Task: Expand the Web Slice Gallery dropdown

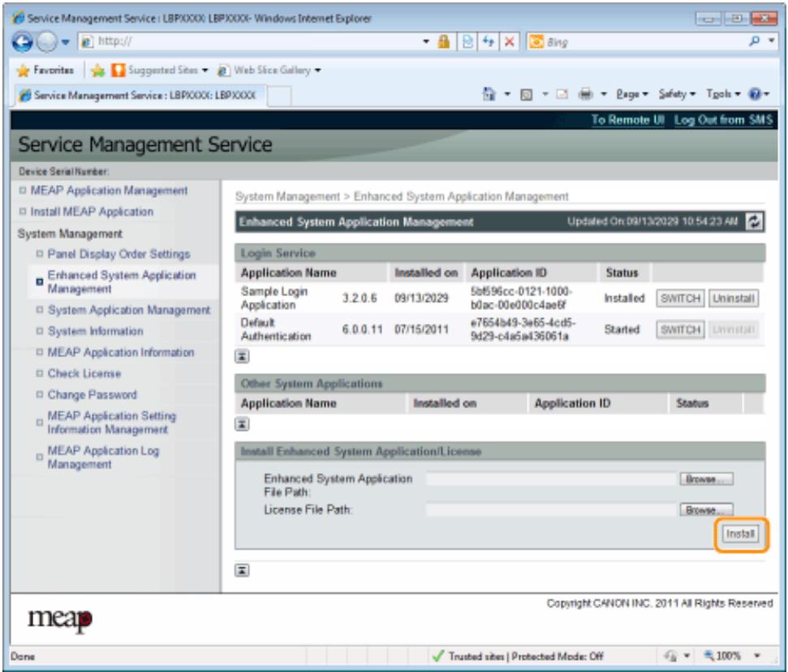Action: pos(317,71)
